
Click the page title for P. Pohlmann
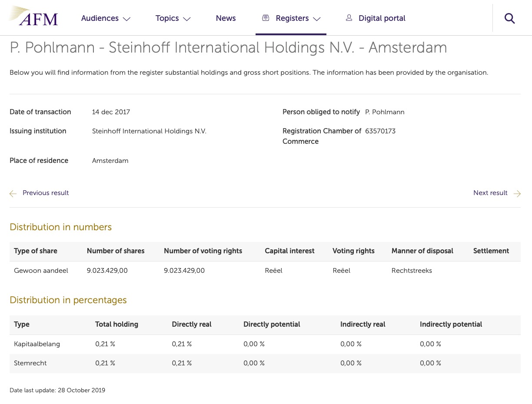[228, 48]
